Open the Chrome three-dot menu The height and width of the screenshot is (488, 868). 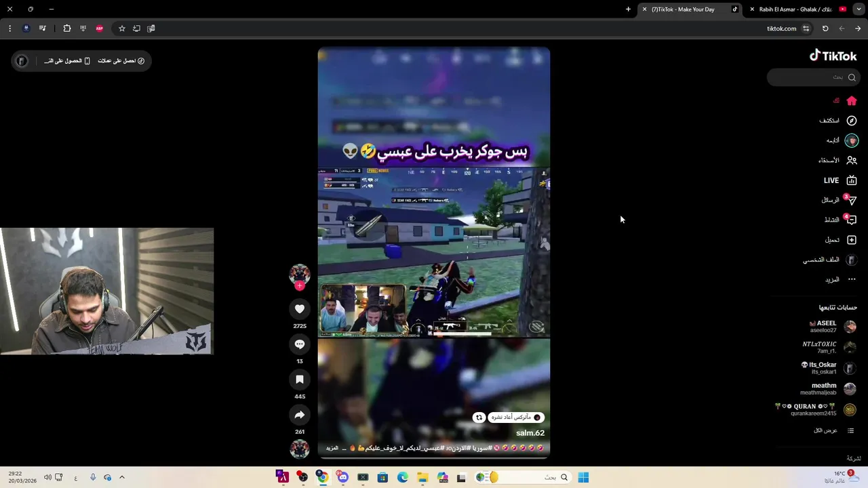(x=9, y=28)
